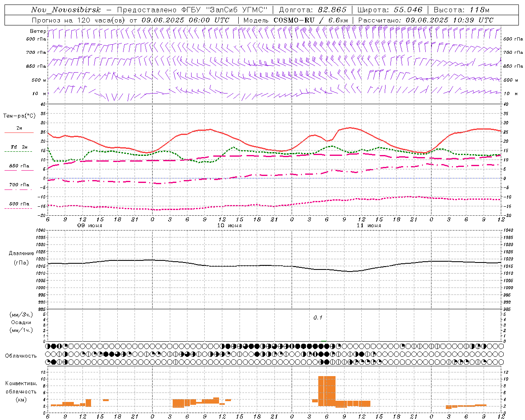Select the 700 гПа temperature legend entry
525x420 pixels.
[19, 185]
